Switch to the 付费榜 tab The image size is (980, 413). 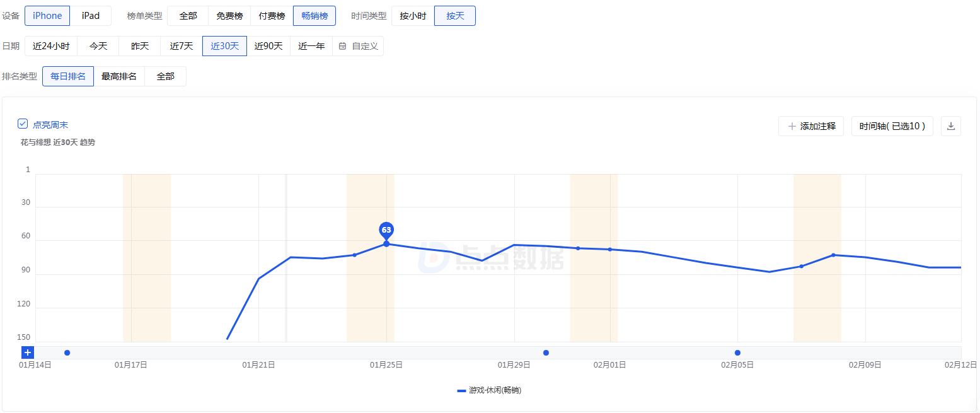(272, 16)
